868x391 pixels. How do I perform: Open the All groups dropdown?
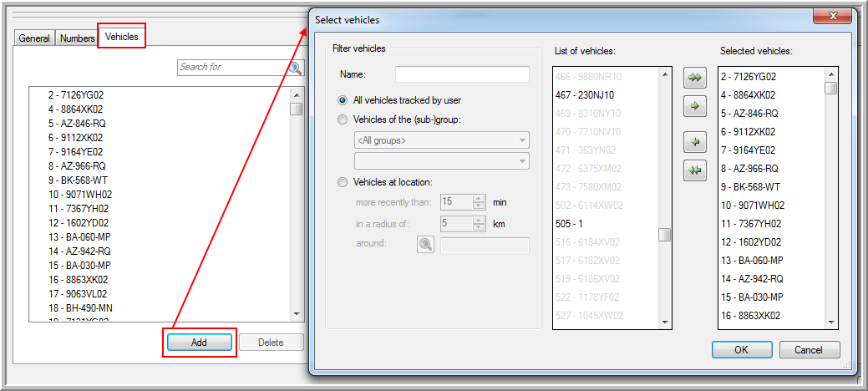[x=441, y=140]
